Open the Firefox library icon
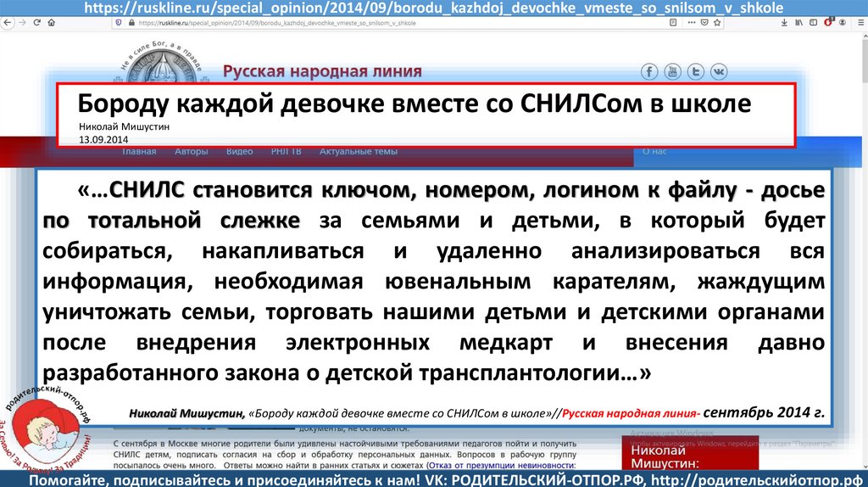The width and height of the screenshot is (868, 487). [x=798, y=23]
